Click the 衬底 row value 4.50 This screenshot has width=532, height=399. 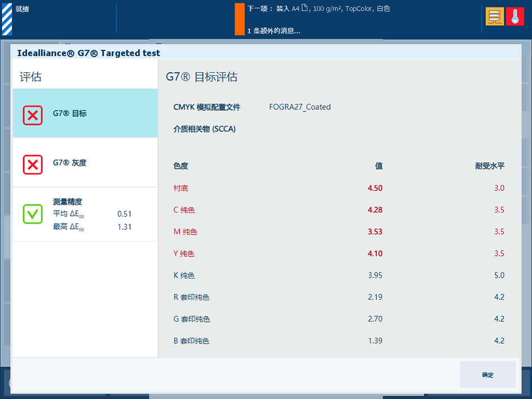click(x=375, y=188)
